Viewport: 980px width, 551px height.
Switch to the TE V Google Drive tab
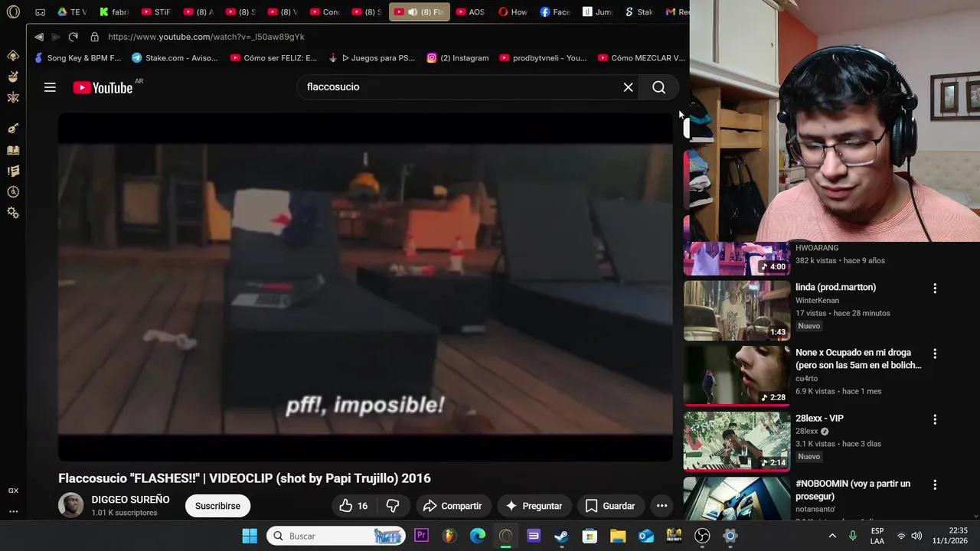coord(73,12)
